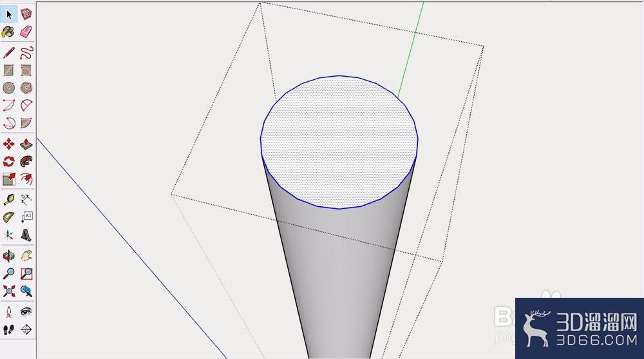This screenshot has width=644, height=359.
Task: Activate the Zoom Window tool
Action: pyautogui.click(x=26, y=273)
